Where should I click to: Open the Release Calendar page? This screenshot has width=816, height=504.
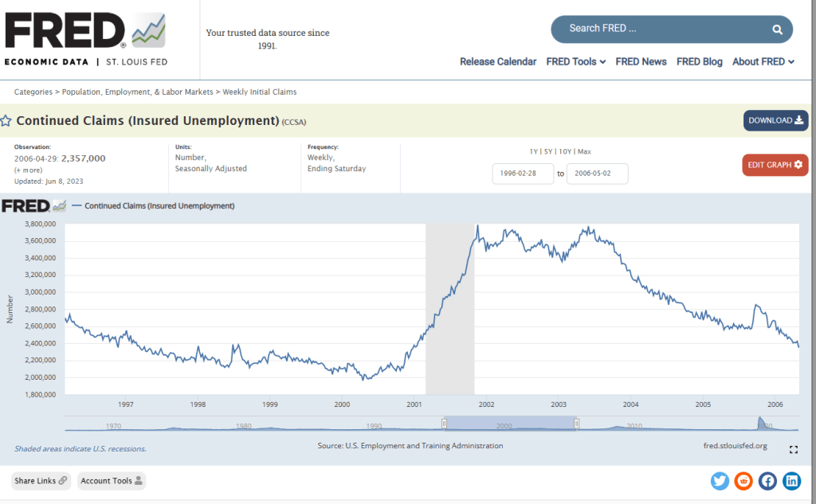coord(497,61)
